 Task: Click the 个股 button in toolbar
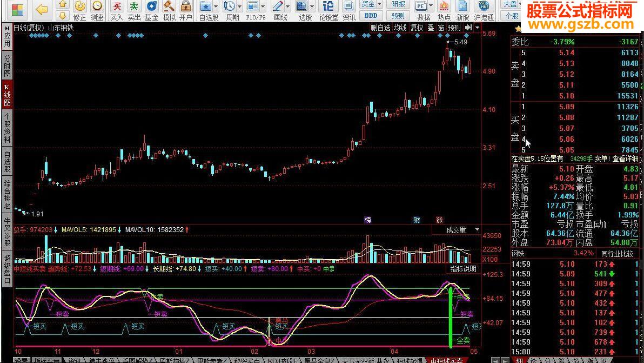tap(512, 16)
